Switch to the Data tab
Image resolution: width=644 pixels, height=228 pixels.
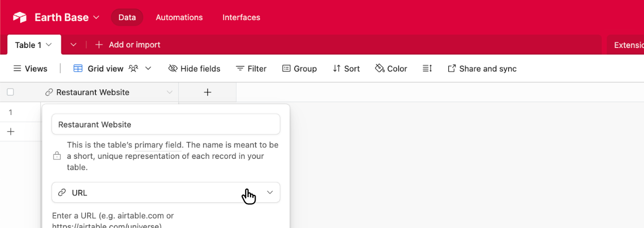coord(127,17)
